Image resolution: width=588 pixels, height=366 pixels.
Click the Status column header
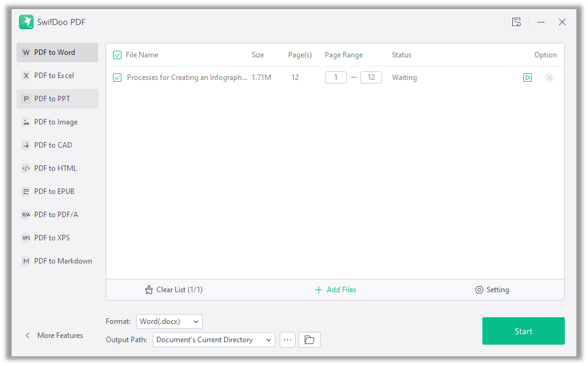(x=402, y=55)
